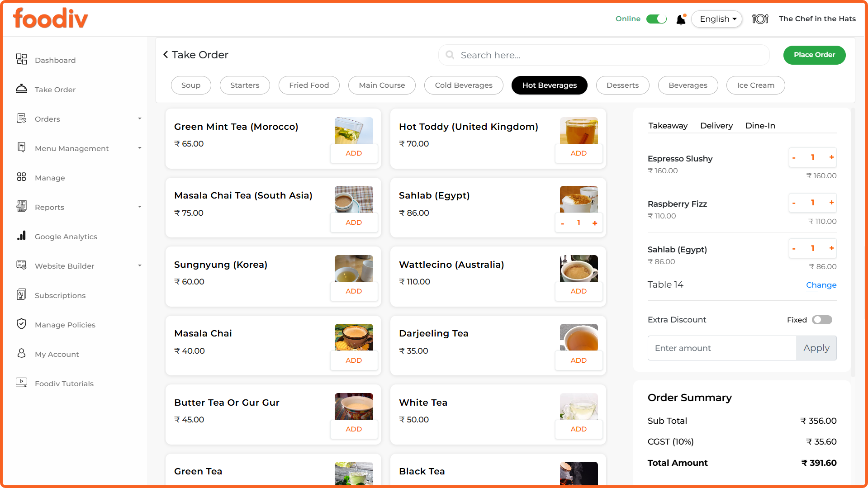Decrease Sahlab quantity in order panel
Viewport: 868px width, 488px height.
click(794, 248)
